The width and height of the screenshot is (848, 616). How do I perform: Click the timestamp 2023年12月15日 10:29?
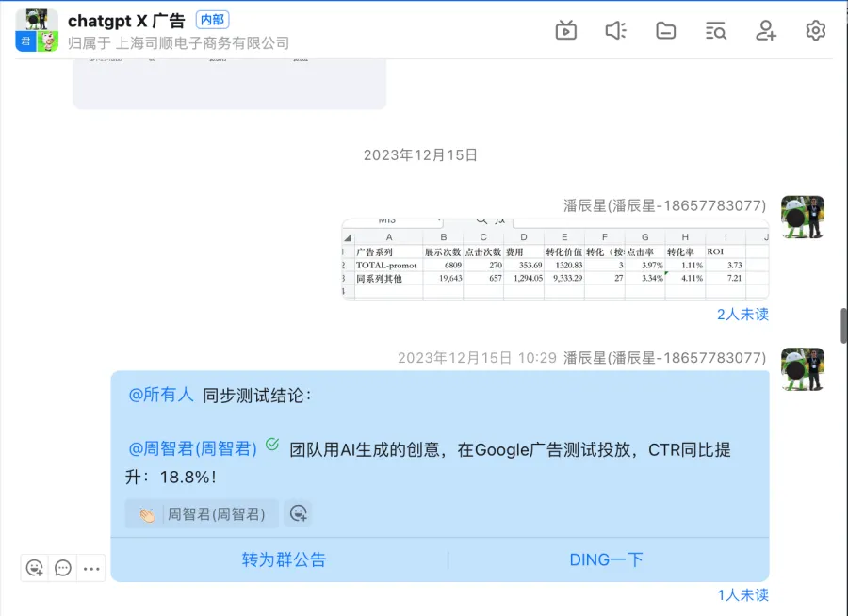pyautogui.click(x=477, y=358)
